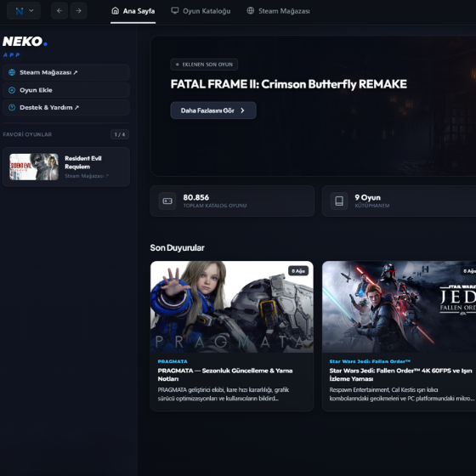Open the N profile dropdown menu
Viewport: 476px width, 476px height.
click(x=24, y=11)
